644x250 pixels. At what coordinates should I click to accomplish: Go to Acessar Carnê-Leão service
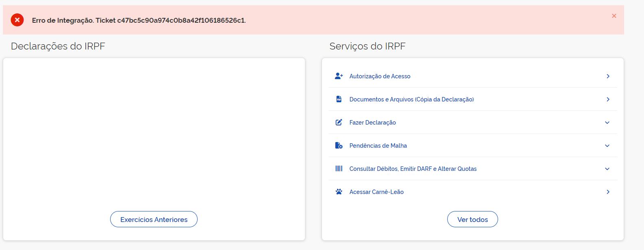[376, 192]
